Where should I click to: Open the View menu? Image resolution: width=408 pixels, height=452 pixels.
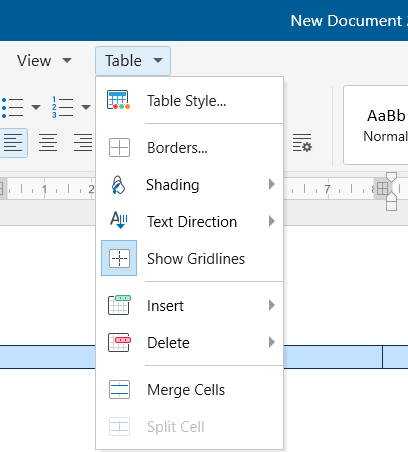(44, 61)
